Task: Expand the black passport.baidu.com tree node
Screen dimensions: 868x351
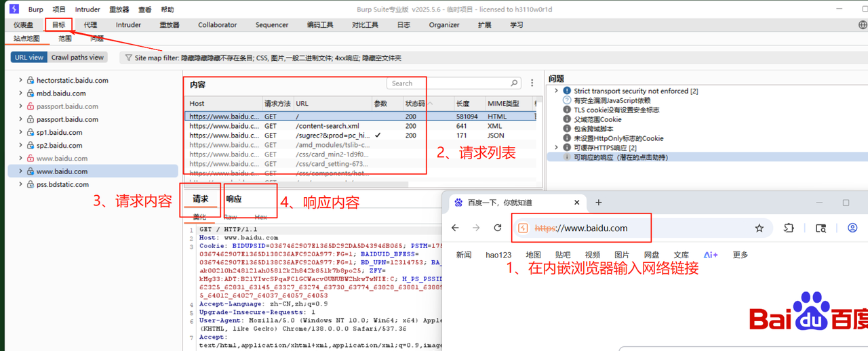Action: coord(21,119)
